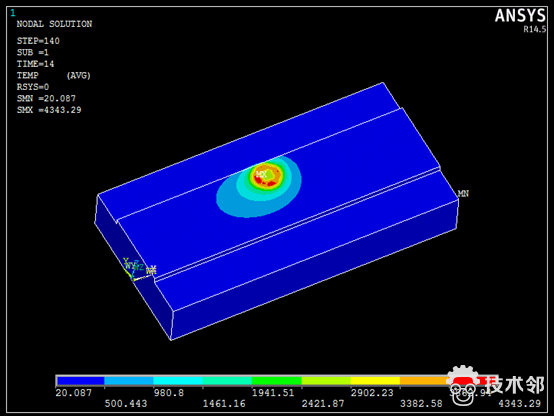Click the 1941.51 legend value
The height and width of the screenshot is (416, 554).
pyautogui.click(x=273, y=393)
